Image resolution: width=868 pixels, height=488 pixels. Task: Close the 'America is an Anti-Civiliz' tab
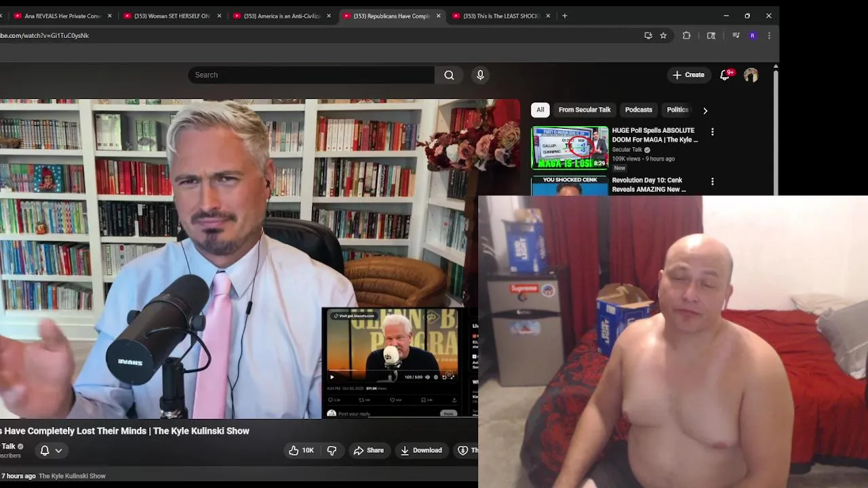tap(329, 16)
